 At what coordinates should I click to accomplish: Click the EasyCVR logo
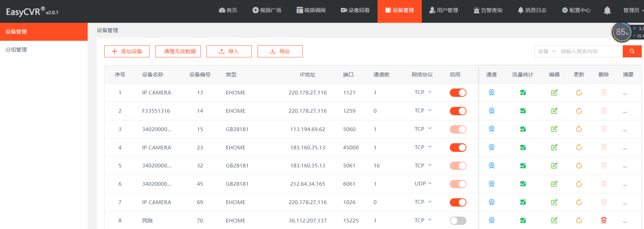[x=32, y=12]
